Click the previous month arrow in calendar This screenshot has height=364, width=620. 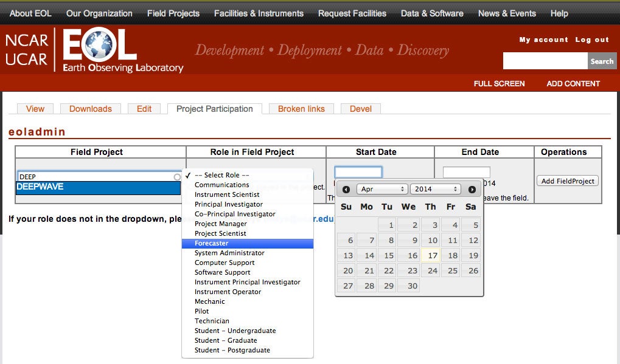[x=346, y=190]
